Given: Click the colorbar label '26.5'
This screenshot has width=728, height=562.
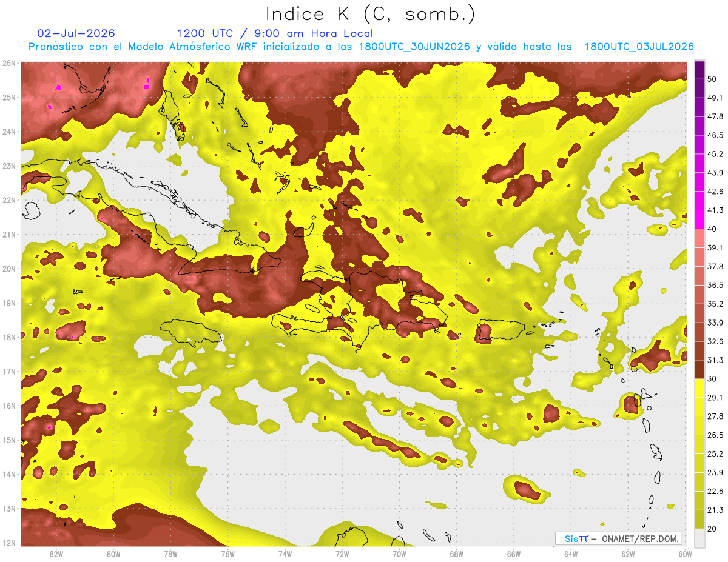Looking at the screenshot, I should point(715,435).
